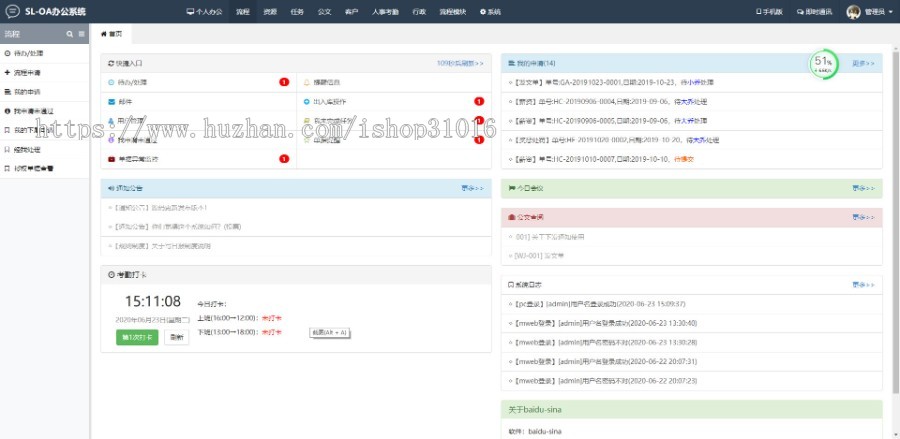Click the envelope icon for 邮件
Viewport: 900px width, 439px height.
coord(111,102)
